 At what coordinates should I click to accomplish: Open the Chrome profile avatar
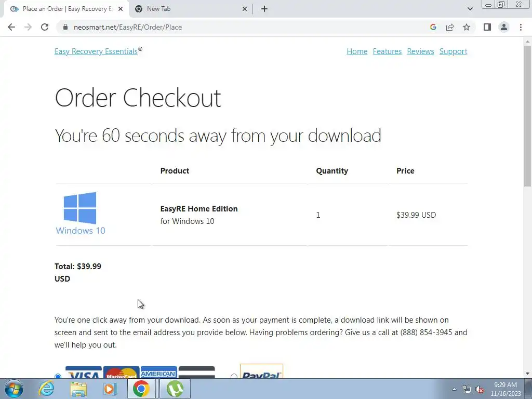[x=504, y=27]
